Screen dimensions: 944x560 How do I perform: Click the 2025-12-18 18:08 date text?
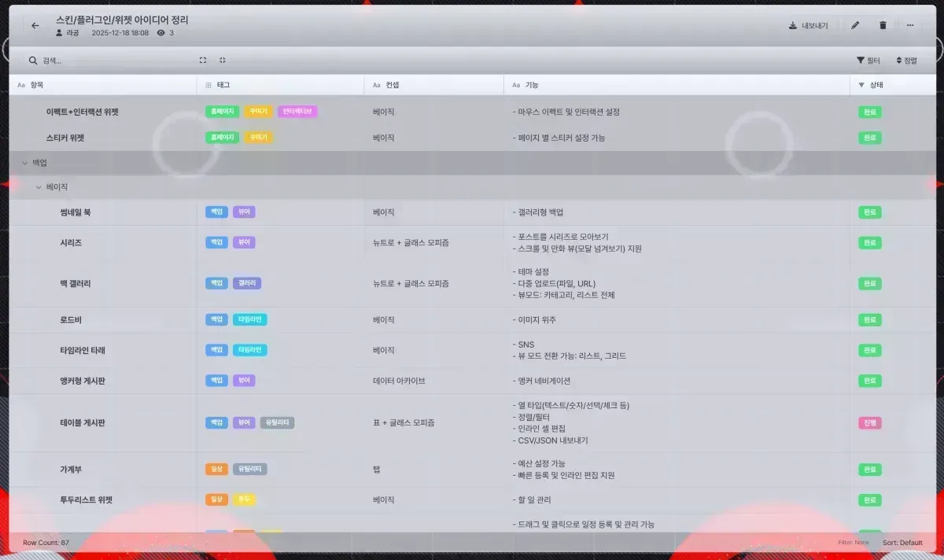coord(120,33)
